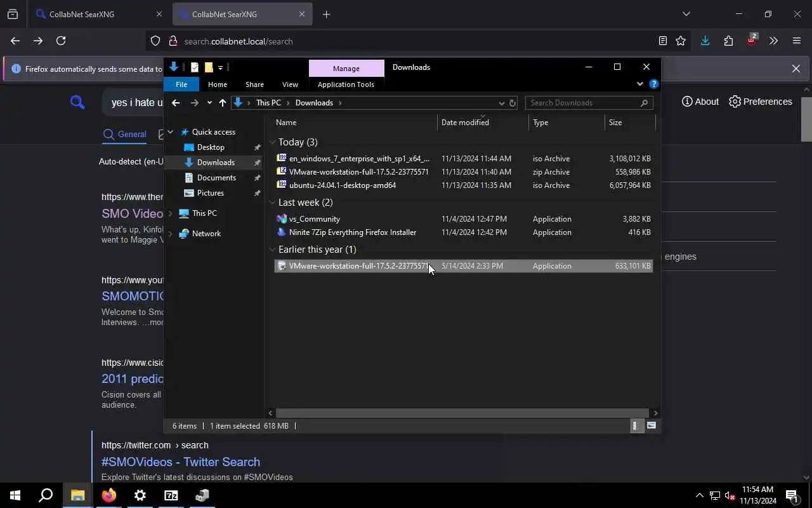Click the Firefox back arrow

pyautogui.click(x=15, y=41)
